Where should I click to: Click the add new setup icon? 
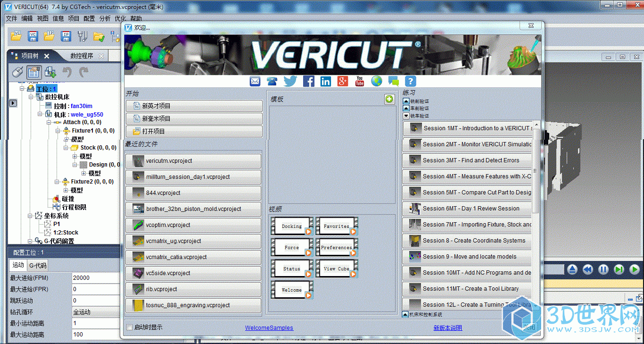50,72
